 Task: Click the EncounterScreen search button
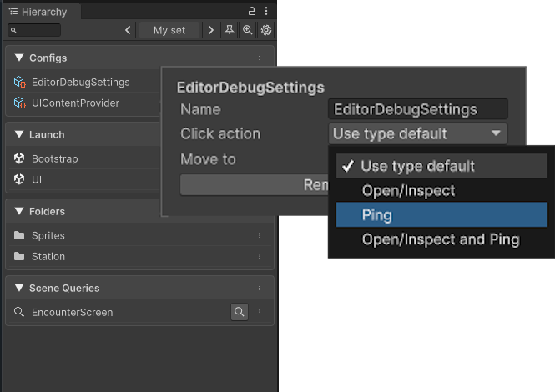[x=240, y=312]
